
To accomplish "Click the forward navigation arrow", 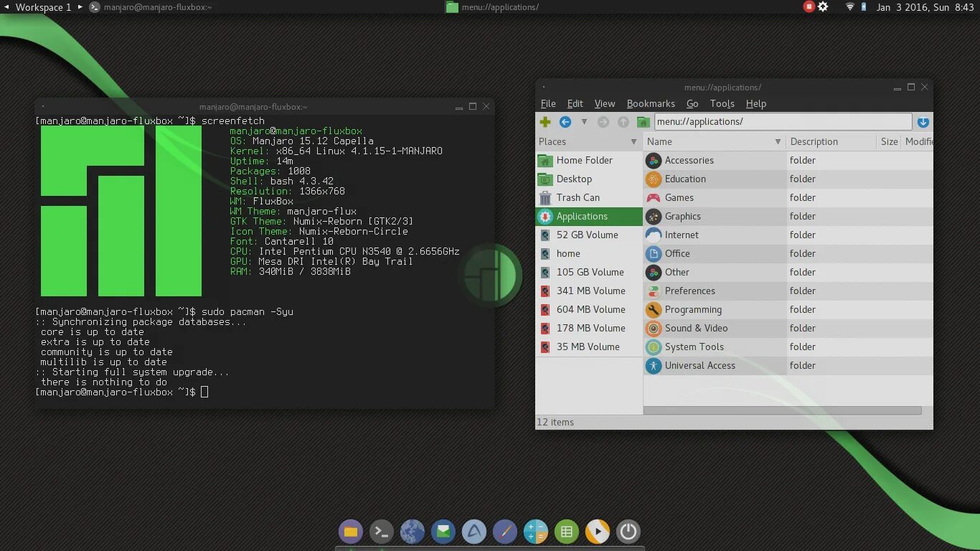I will pyautogui.click(x=603, y=122).
